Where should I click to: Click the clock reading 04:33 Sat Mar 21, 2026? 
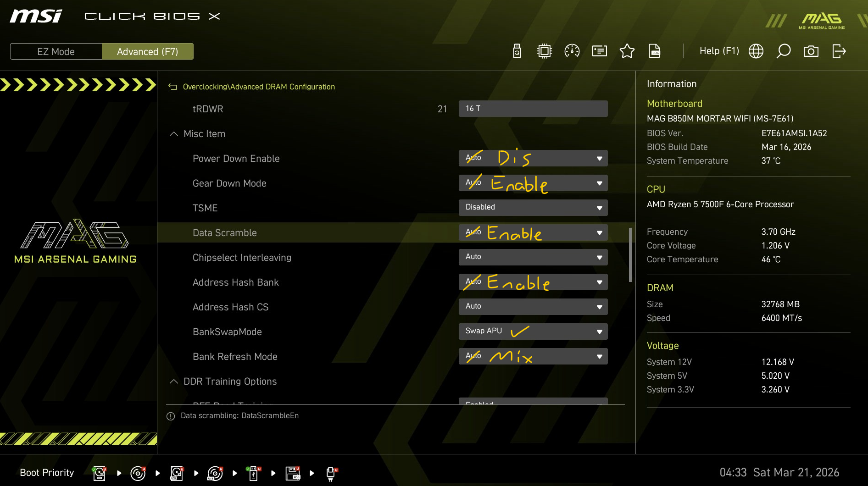click(779, 473)
